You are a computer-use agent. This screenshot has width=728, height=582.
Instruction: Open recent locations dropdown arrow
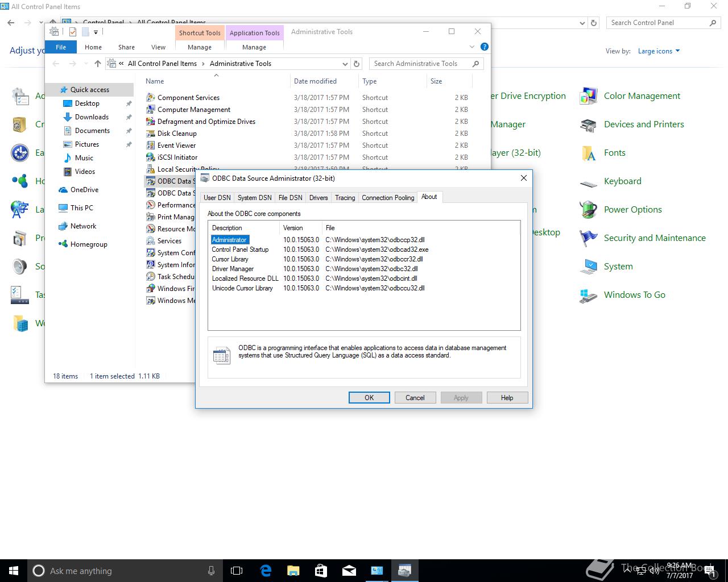[x=86, y=64]
